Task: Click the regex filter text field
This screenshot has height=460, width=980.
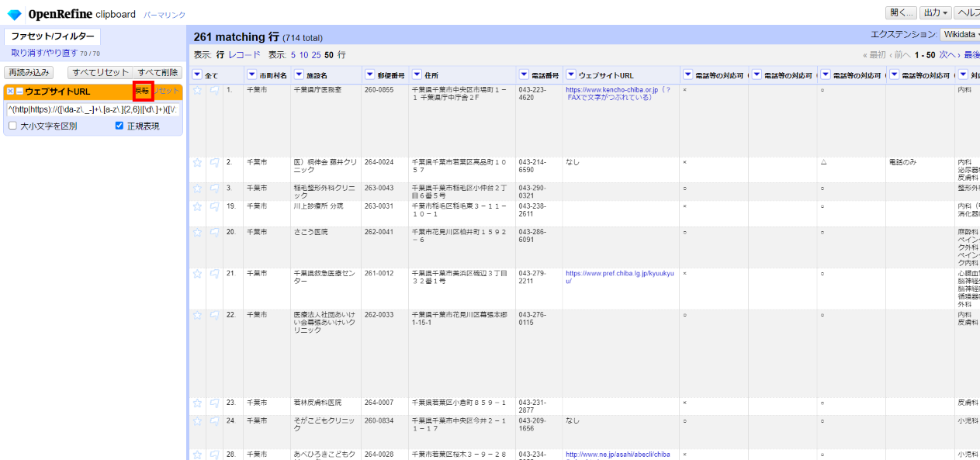Action: 93,109
